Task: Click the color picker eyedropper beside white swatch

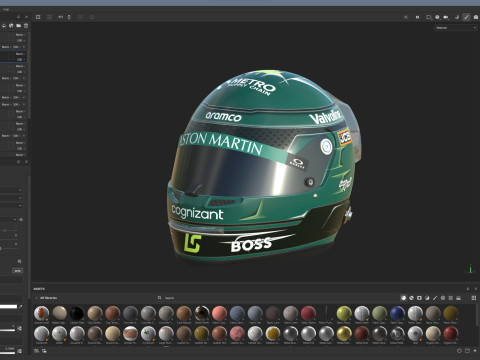Action: coord(21,306)
